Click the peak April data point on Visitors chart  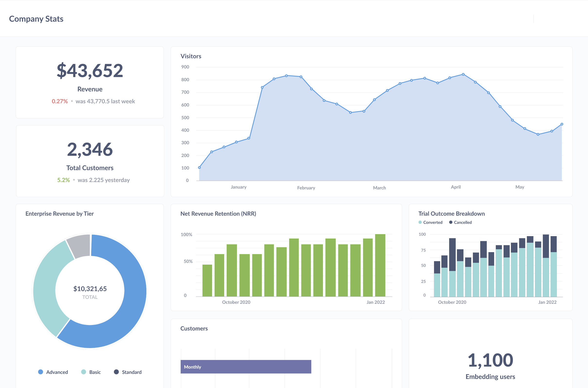[x=463, y=74]
